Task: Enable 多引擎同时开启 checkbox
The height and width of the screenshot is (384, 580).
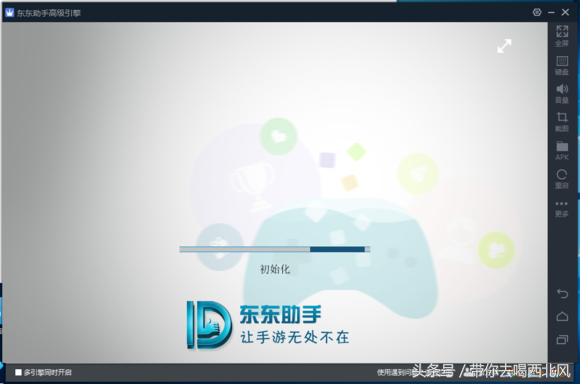Action: pos(18,372)
